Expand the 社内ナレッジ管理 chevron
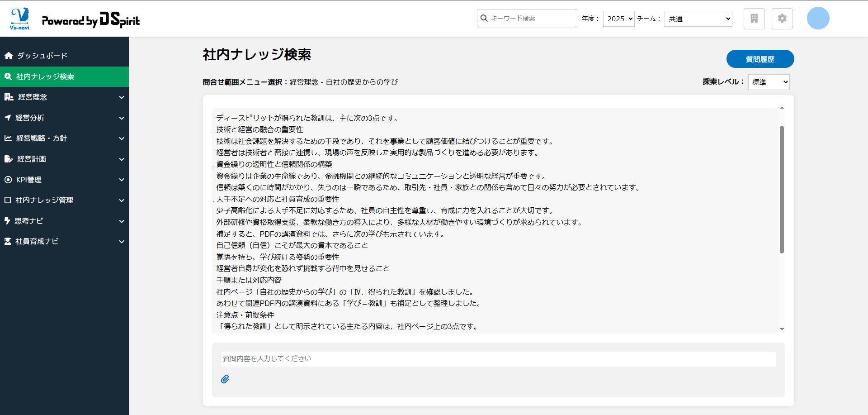The width and height of the screenshot is (868, 415). tap(122, 200)
